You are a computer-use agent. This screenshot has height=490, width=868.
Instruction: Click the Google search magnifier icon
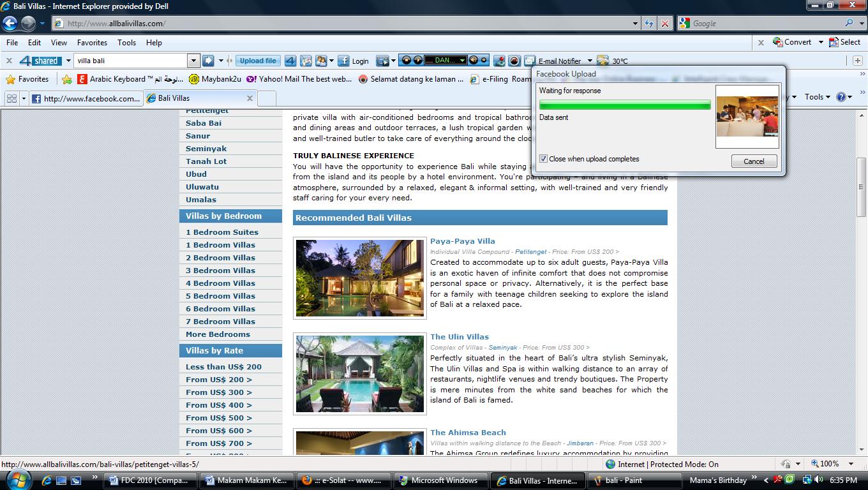[x=849, y=23]
